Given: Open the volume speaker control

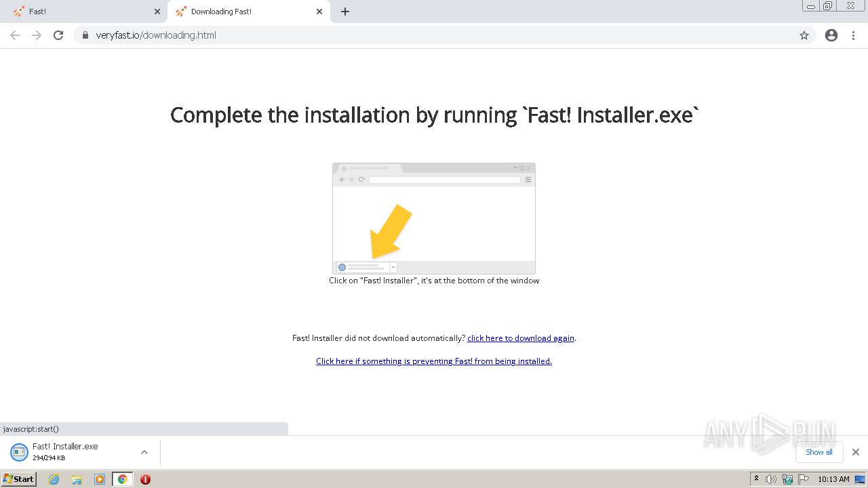Looking at the screenshot, I should pyautogui.click(x=771, y=479).
